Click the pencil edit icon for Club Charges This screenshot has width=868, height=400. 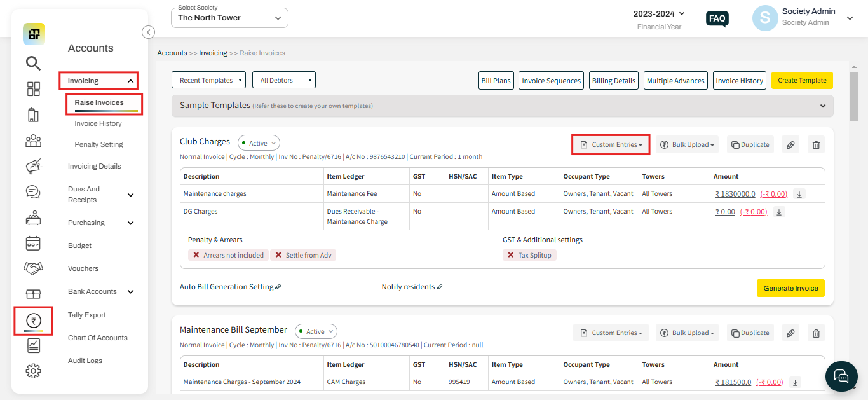pos(790,145)
